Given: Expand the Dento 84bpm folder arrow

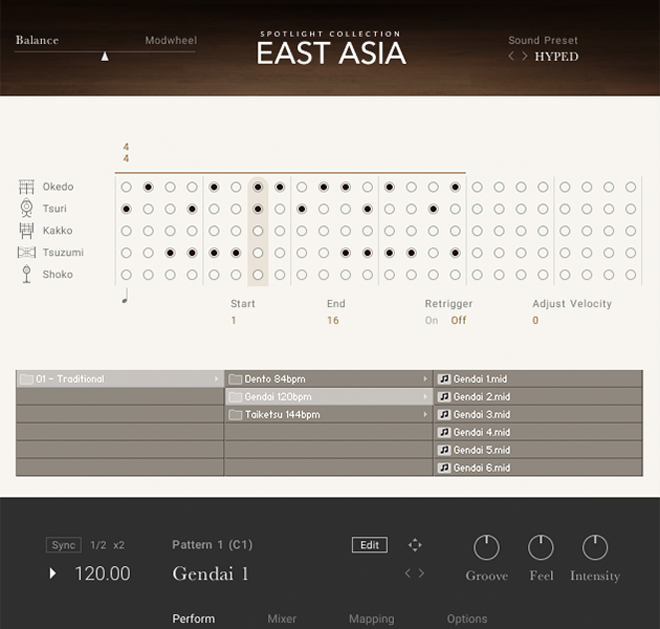Looking at the screenshot, I should tap(425, 379).
